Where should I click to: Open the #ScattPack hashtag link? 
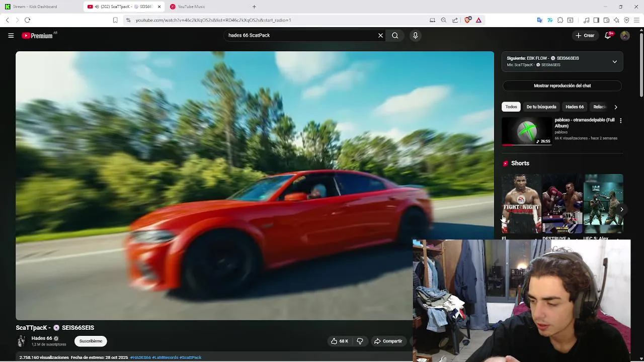190,357
